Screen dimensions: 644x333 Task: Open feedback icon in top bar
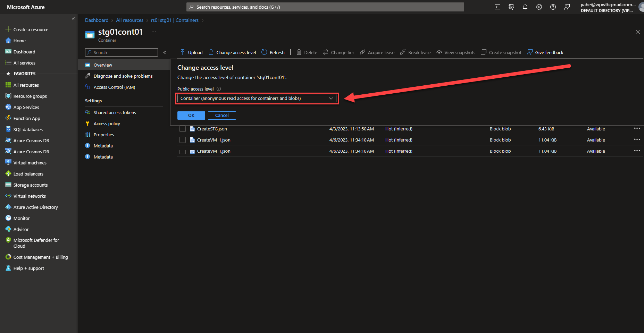(567, 7)
